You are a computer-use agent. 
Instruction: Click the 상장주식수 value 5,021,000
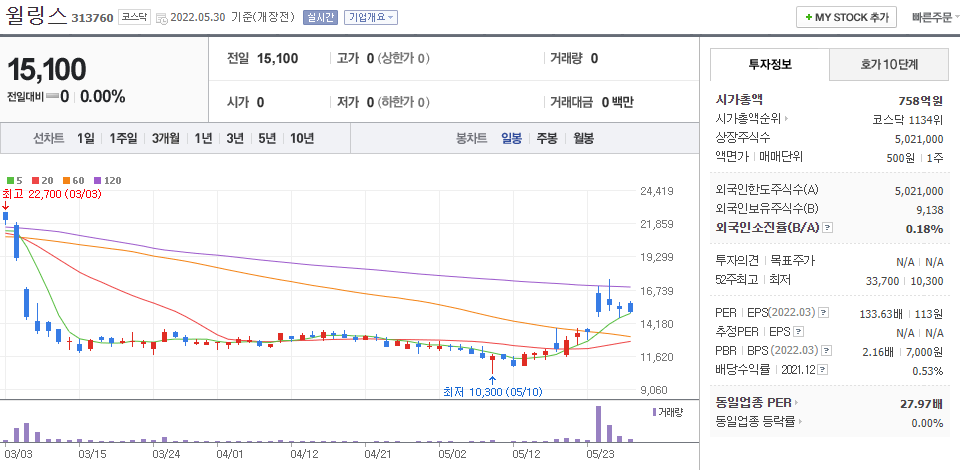pos(919,139)
